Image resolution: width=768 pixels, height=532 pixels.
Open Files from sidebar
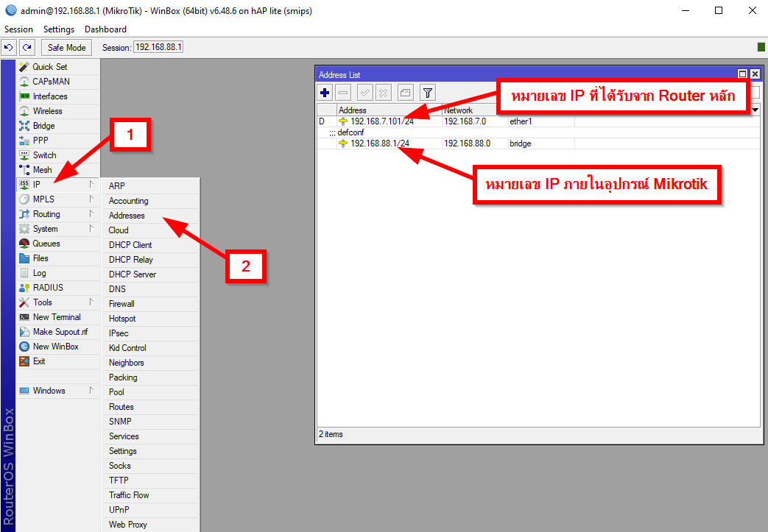point(57,258)
